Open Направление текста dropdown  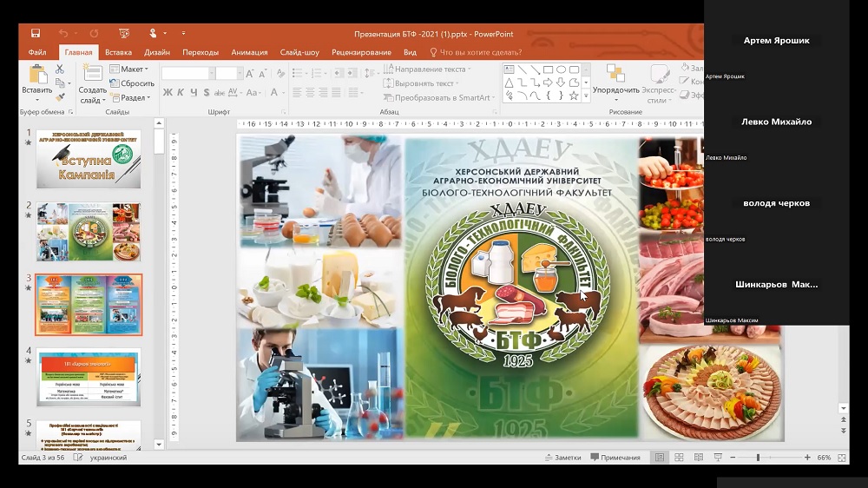[x=427, y=69]
